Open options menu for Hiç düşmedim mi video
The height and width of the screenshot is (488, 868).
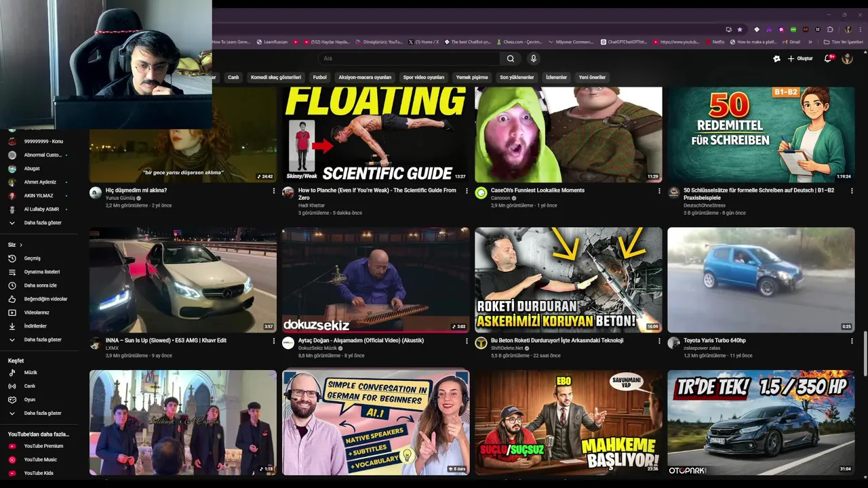[x=274, y=191]
